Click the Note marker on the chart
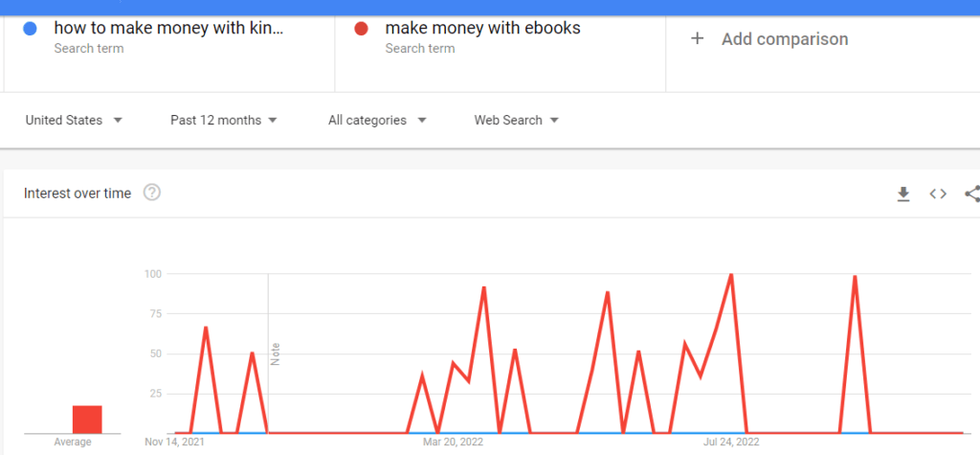This screenshot has height=455, width=980. coord(275,354)
